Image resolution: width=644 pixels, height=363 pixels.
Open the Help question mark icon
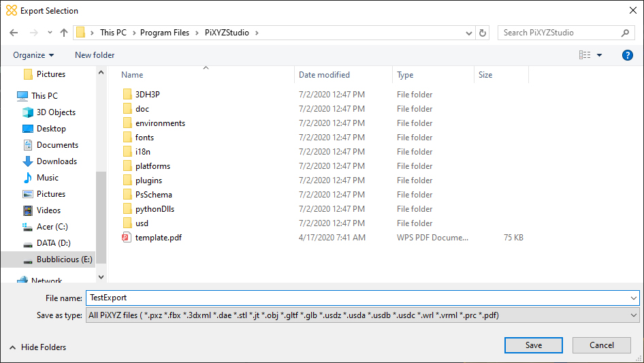[x=628, y=55]
